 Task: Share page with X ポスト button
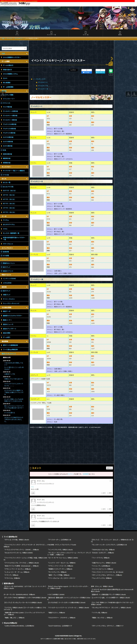click(x=73, y=70)
